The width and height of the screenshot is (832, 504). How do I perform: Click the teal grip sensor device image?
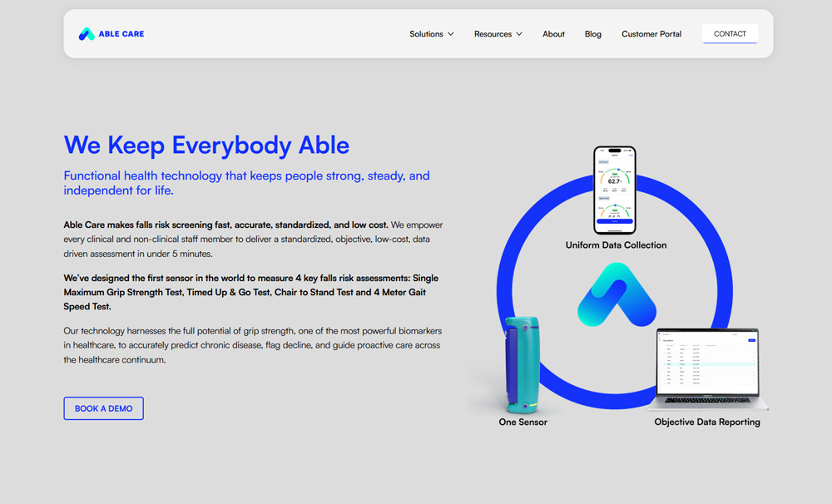522,364
